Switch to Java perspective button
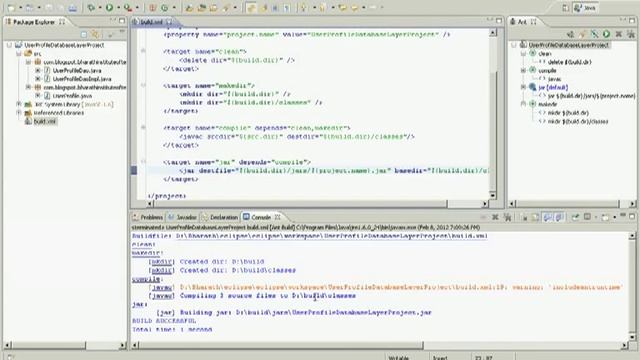The height and width of the screenshot is (360, 640). [586, 8]
